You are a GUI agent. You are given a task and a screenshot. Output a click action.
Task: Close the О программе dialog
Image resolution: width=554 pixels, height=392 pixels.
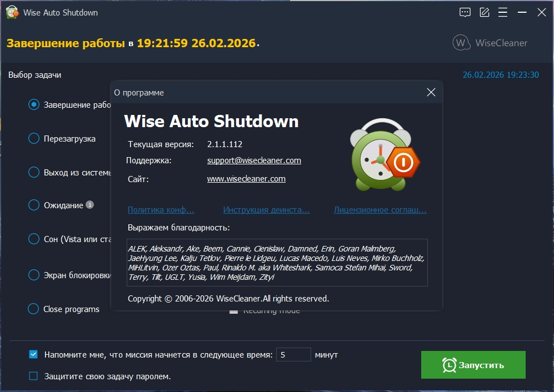click(x=431, y=92)
